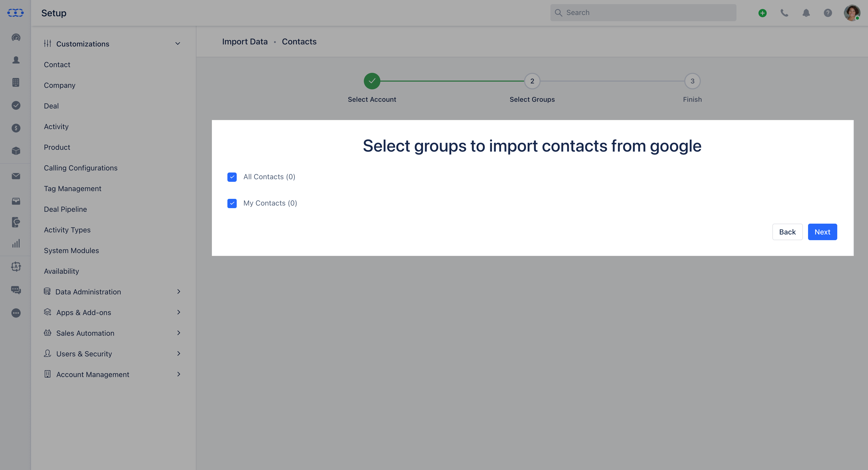Viewport: 868px width, 470px height.
Task: Open the Contact customization menu item
Action: 57,65
